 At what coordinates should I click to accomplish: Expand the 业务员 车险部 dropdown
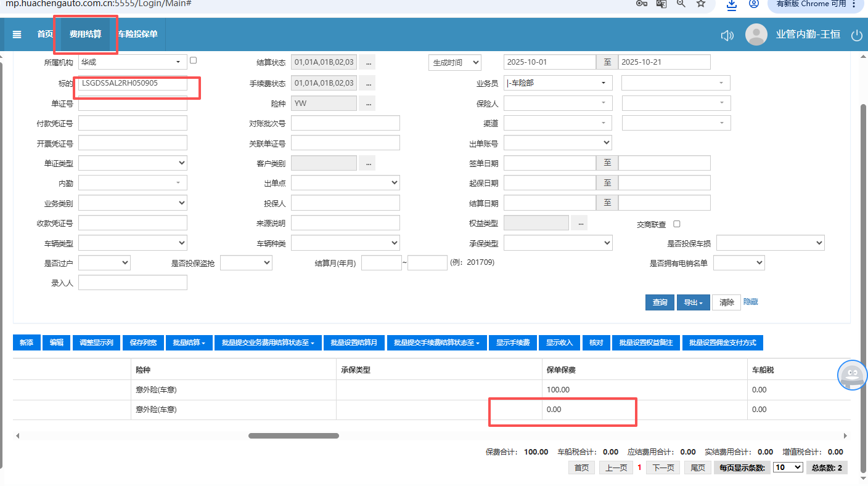[558, 83]
